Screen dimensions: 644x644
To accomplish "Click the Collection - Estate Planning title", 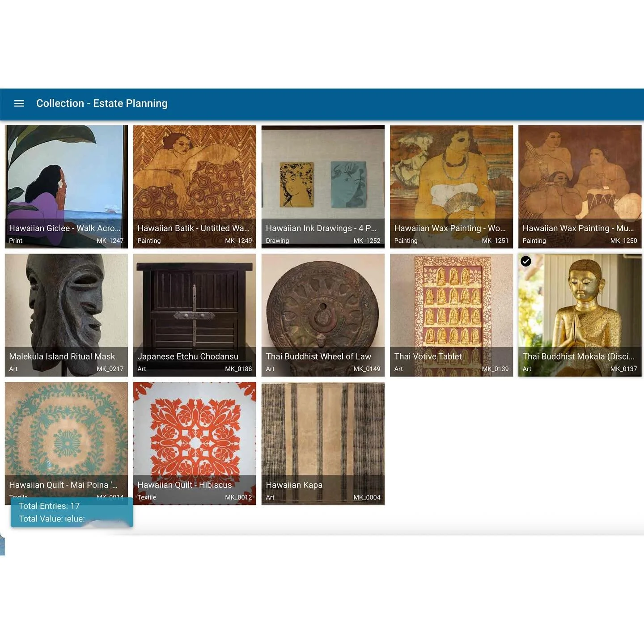I will pyautogui.click(x=102, y=103).
